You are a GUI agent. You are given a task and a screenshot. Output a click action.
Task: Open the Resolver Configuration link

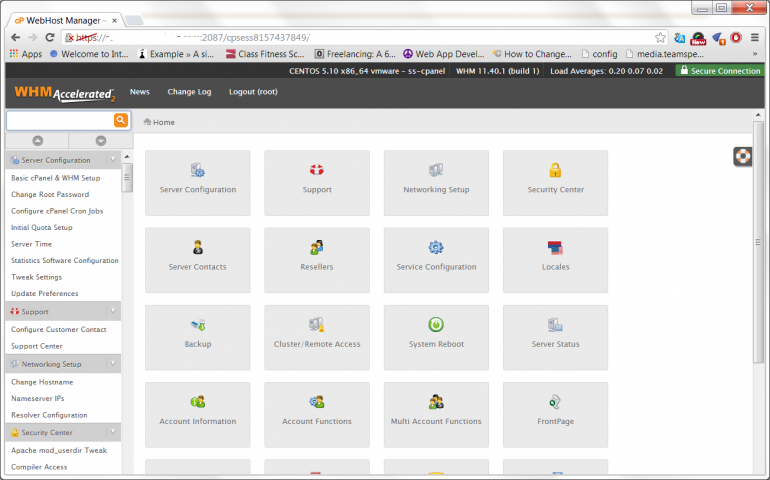click(x=49, y=415)
